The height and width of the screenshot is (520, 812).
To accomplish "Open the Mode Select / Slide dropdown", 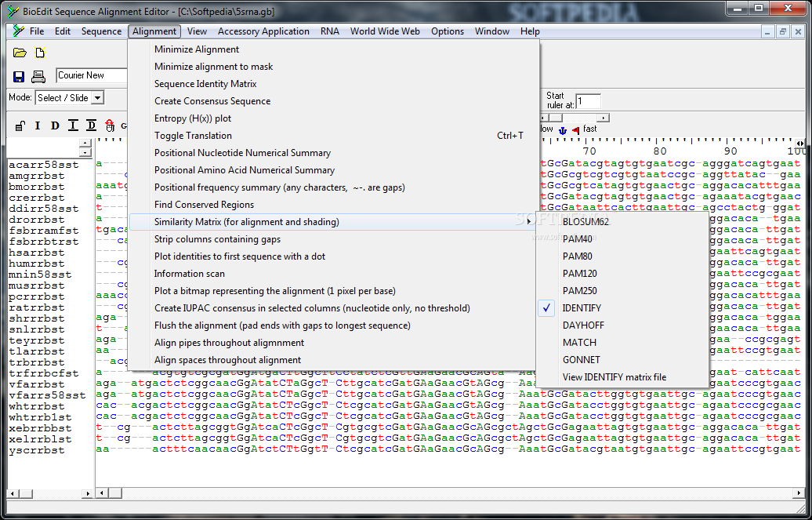I will coord(98,97).
